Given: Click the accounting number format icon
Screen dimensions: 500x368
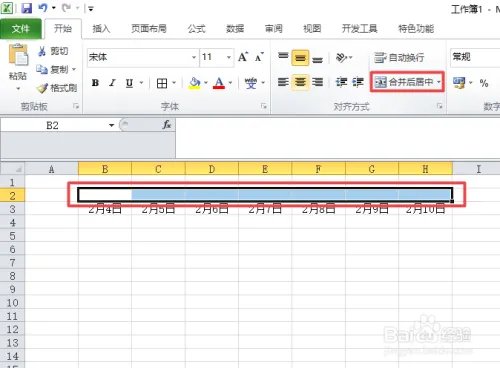Looking at the screenshot, I should [x=459, y=83].
